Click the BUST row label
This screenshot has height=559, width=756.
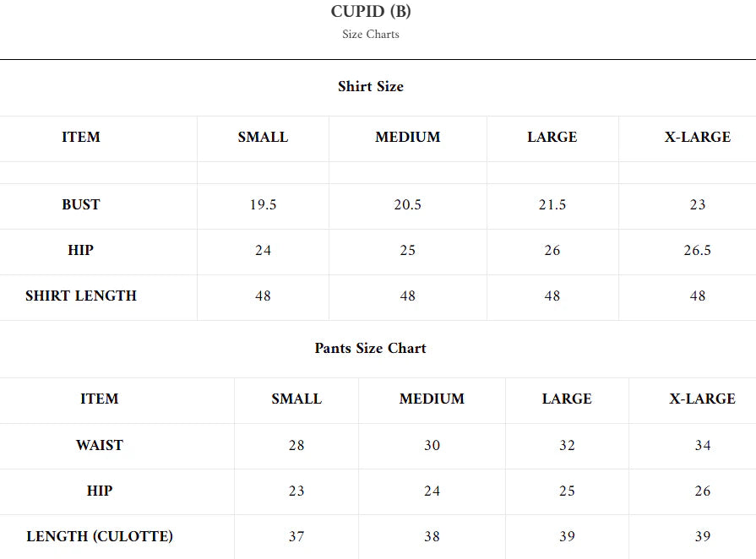click(x=81, y=204)
